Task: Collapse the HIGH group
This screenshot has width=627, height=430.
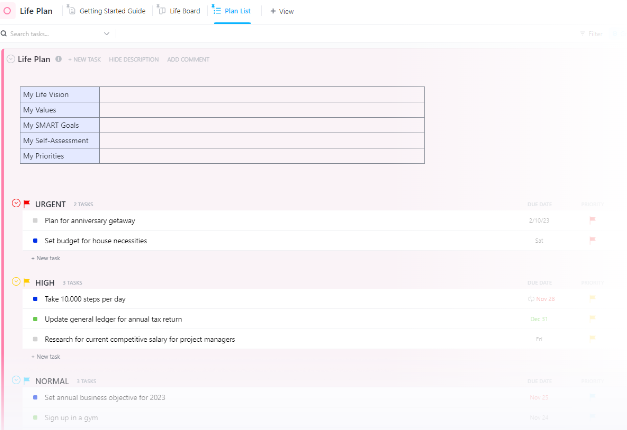Action: click(x=16, y=282)
